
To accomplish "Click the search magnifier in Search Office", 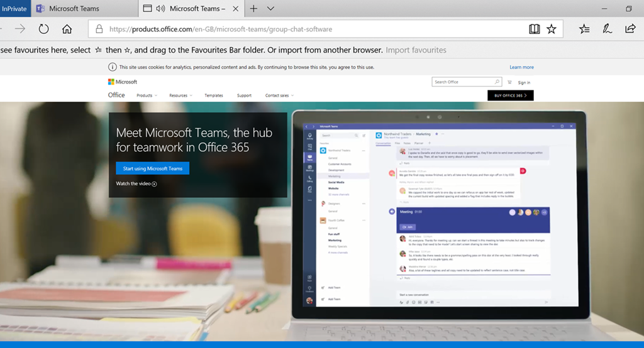I will click(x=497, y=82).
